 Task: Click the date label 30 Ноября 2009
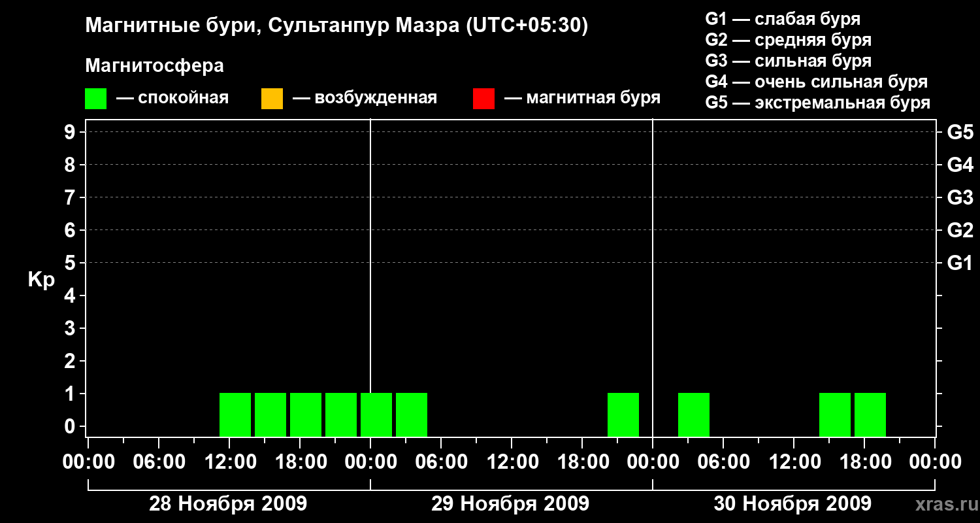(x=792, y=503)
